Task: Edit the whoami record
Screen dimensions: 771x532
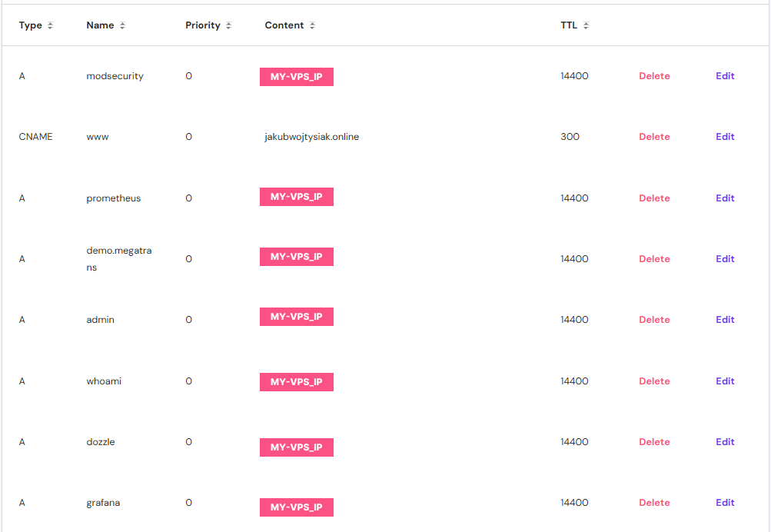Action: pos(725,381)
